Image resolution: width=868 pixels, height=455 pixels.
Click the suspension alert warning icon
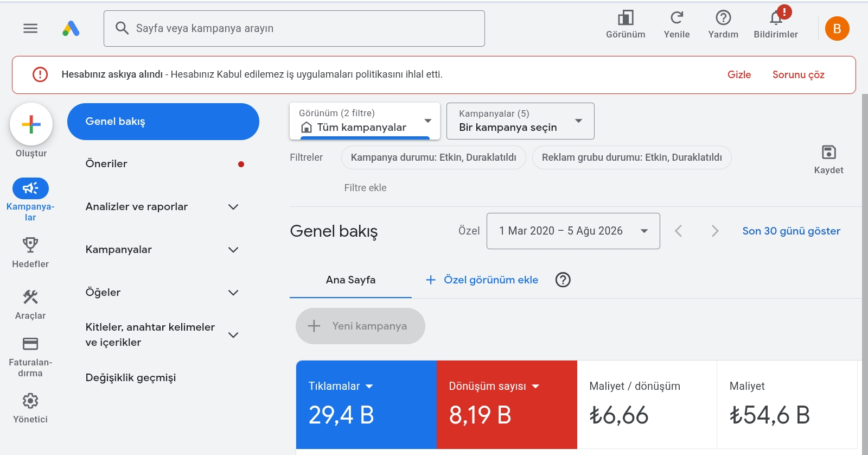tap(40, 74)
